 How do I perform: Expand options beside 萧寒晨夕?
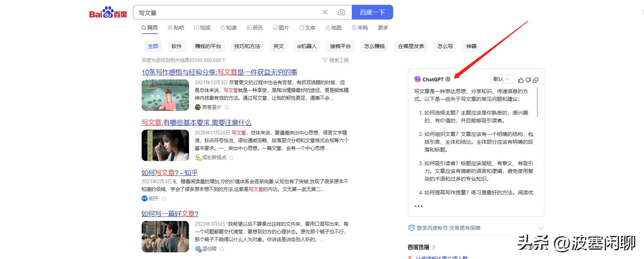[x=227, y=108]
